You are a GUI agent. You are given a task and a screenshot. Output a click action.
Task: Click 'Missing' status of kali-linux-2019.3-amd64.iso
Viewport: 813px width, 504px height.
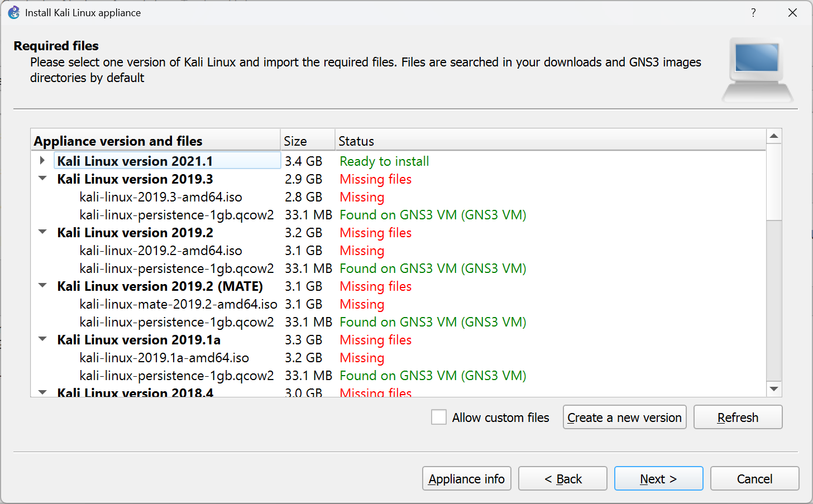(x=362, y=196)
